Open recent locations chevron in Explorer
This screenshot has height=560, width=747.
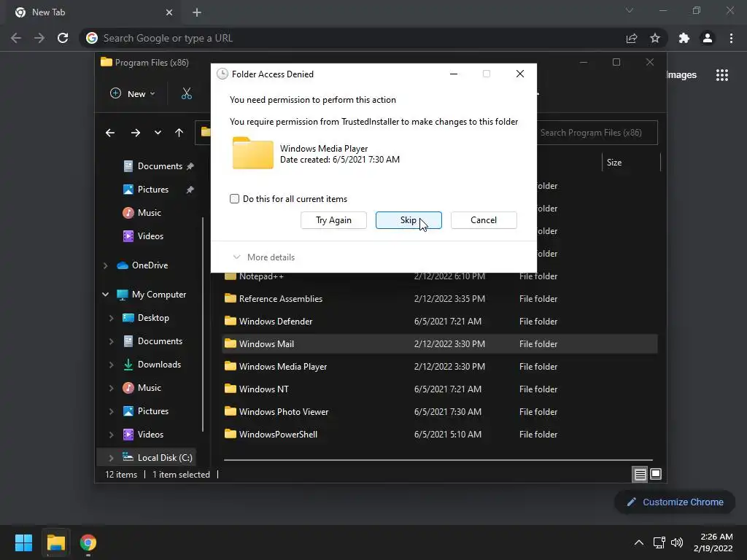click(158, 133)
